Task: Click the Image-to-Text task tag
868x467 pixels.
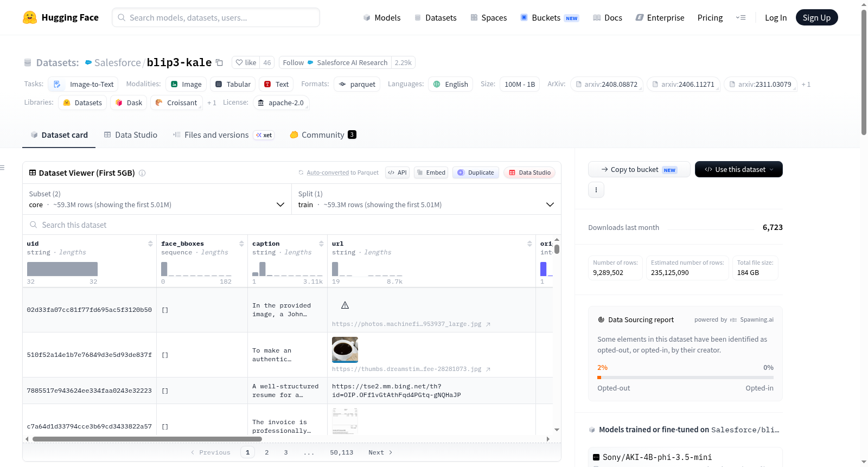Action: coord(83,84)
